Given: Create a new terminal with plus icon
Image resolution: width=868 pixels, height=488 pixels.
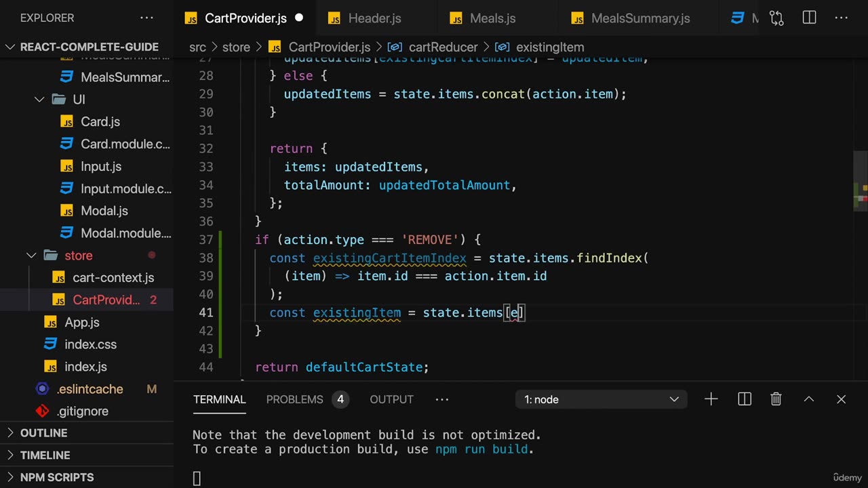Looking at the screenshot, I should pyautogui.click(x=711, y=399).
